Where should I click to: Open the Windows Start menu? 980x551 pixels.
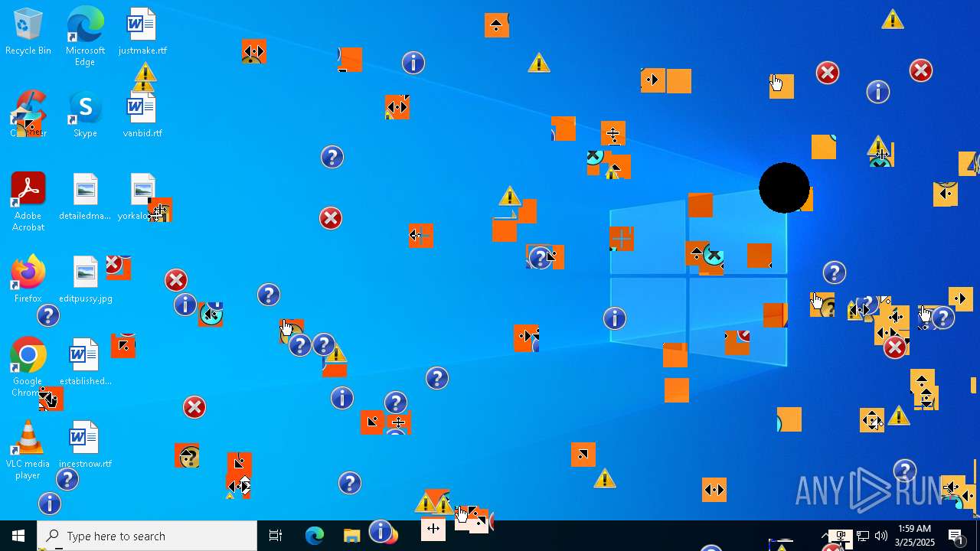pyautogui.click(x=18, y=536)
